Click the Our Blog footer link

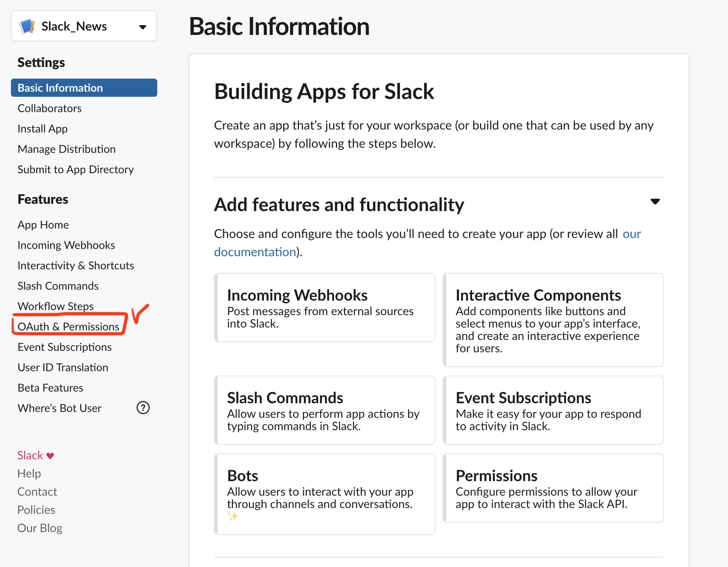(40, 528)
